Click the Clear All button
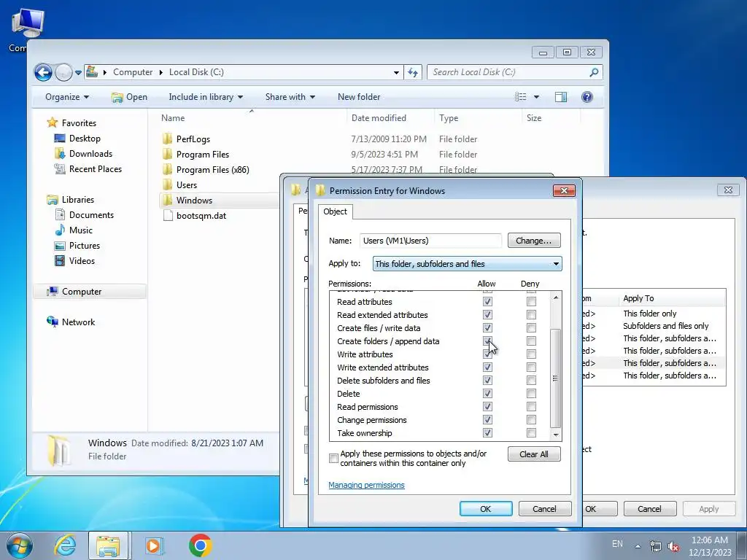 pos(533,454)
